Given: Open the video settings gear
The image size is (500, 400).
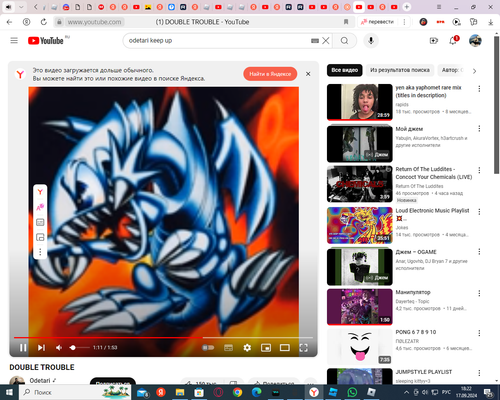Looking at the screenshot, I should 247,348.
